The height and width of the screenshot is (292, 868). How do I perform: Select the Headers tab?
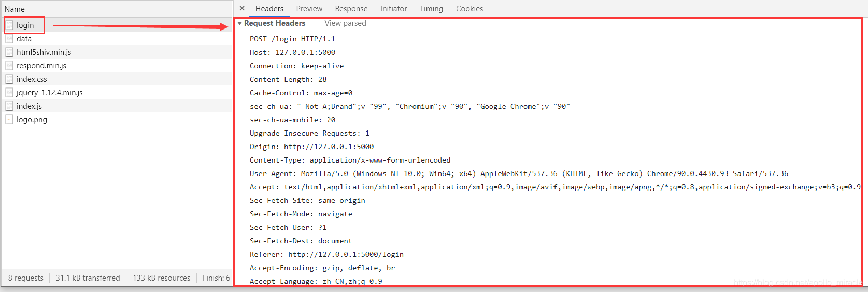(269, 9)
